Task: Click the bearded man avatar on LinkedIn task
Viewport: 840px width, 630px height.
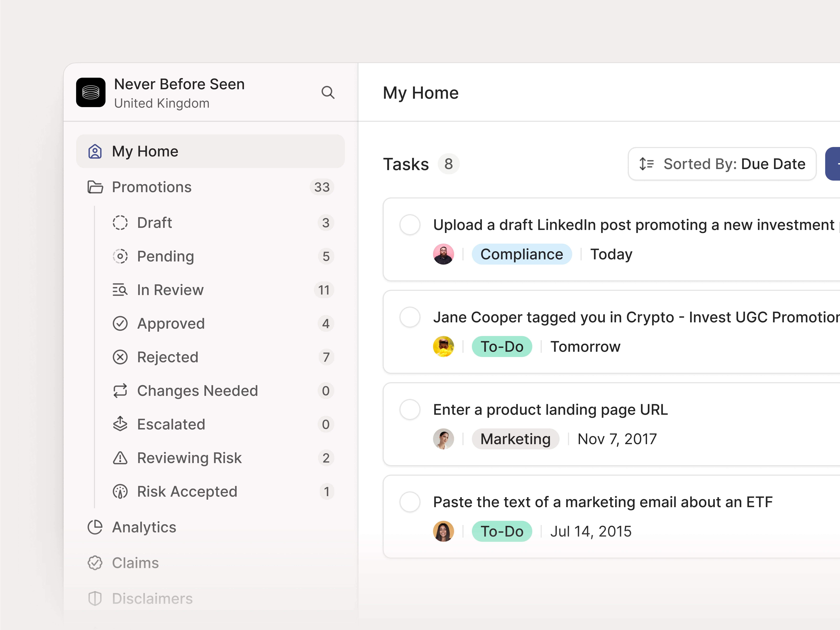Action: (x=444, y=254)
